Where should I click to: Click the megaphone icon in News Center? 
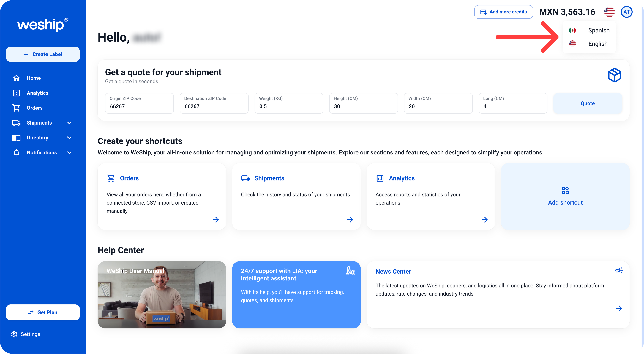click(x=619, y=270)
